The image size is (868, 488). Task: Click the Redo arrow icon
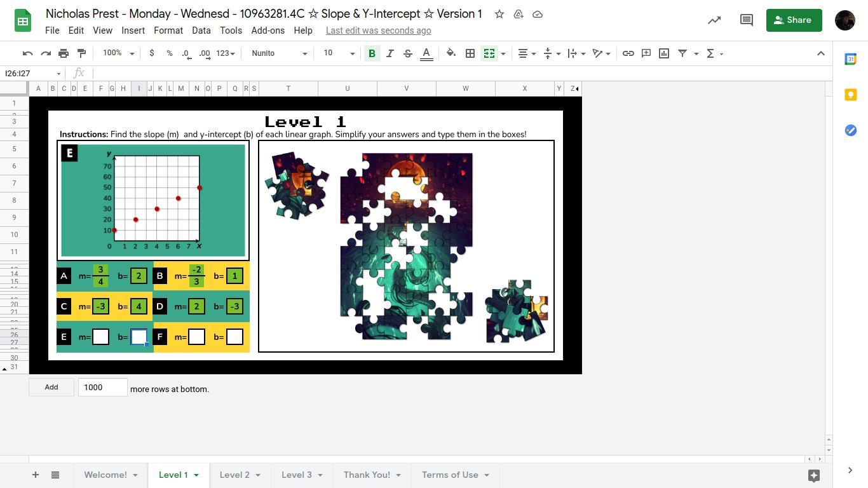point(45,53)
